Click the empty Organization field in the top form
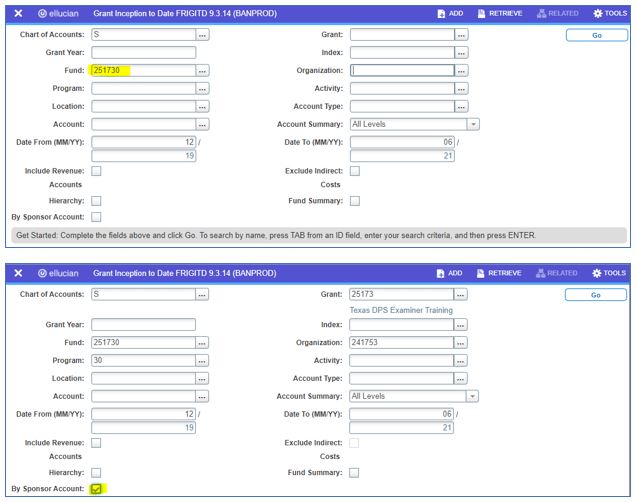Screen dimensions: 637x502 (401, 71)
